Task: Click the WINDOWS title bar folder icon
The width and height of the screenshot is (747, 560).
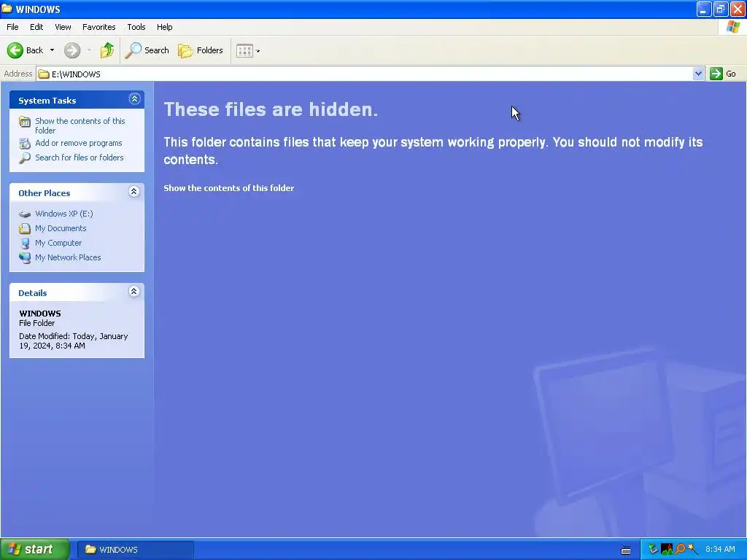Action: (x=7, y=9)
